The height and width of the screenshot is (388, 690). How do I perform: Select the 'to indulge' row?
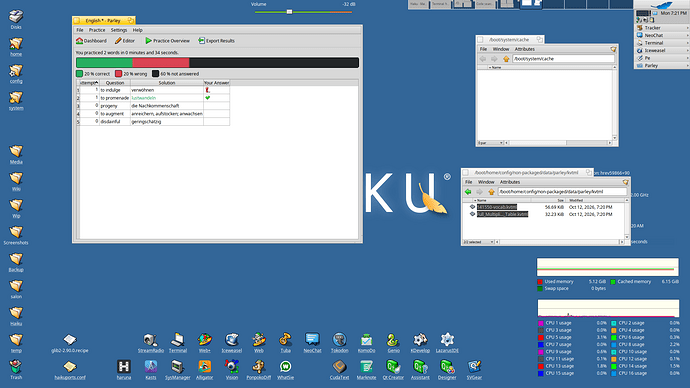click(x=153, y=90)
